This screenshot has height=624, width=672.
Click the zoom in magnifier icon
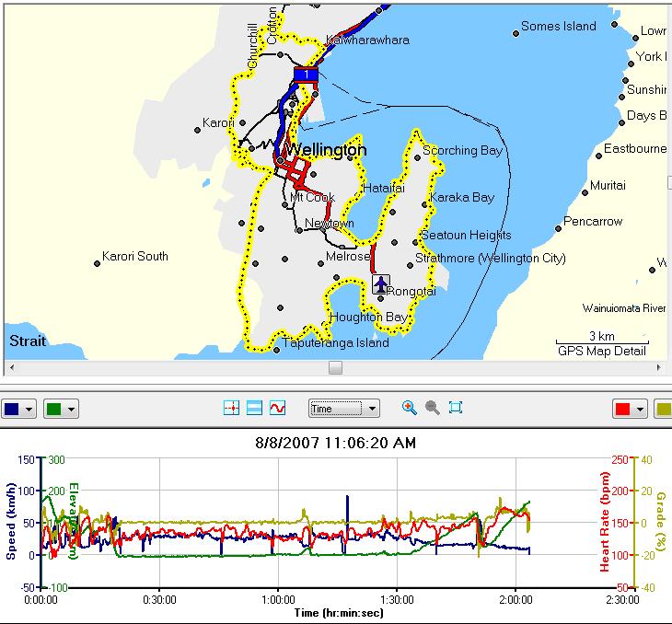pyautogui.click(x=410, y=408)
